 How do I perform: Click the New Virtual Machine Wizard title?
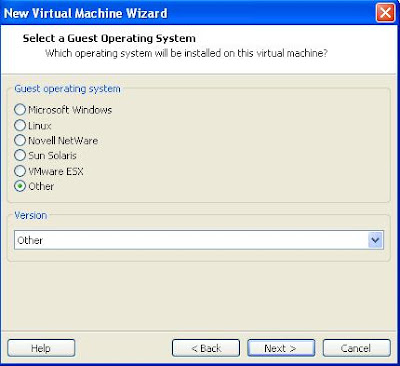tap(85, 13)
